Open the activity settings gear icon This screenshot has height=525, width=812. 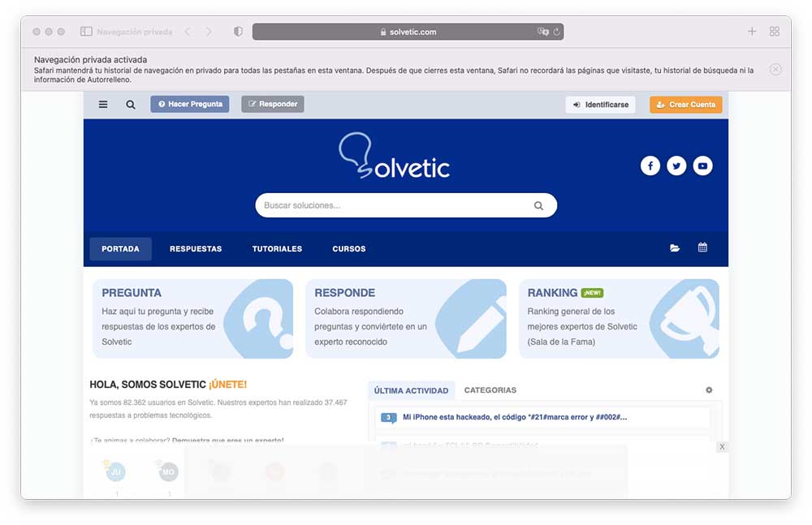pos(709,389)
